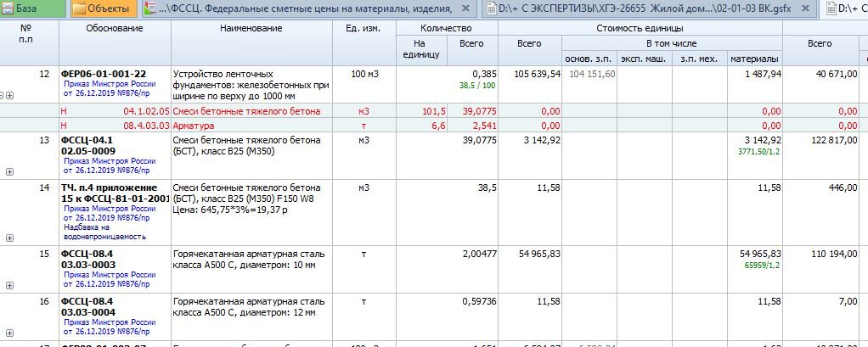Expand row 12 ФЕР06-01-001-22 with plus icon
The image size is (868, 347).
coord(9,95)
